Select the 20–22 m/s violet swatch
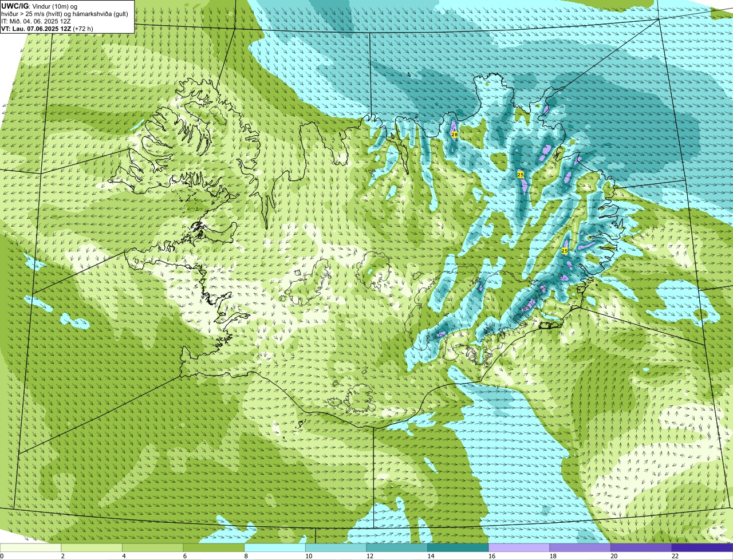733x560 pixels. [641, 547]
